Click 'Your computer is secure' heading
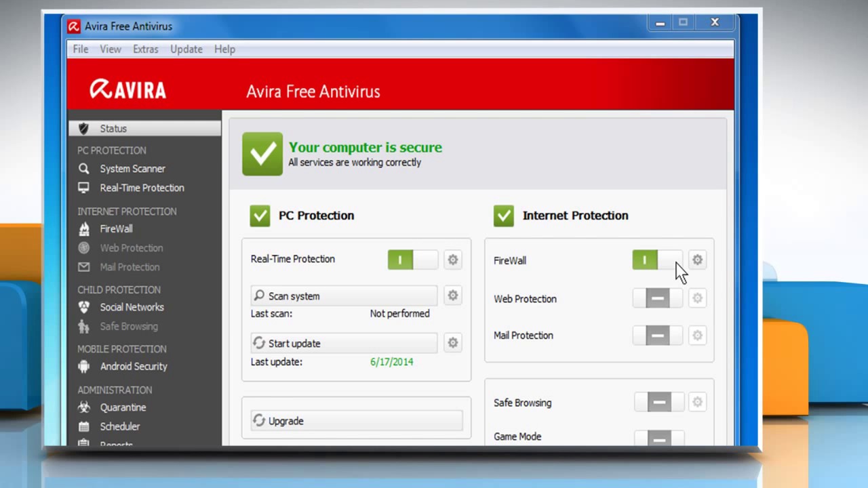The width and height of the screenshot is (868, 488). click(365, 147)
